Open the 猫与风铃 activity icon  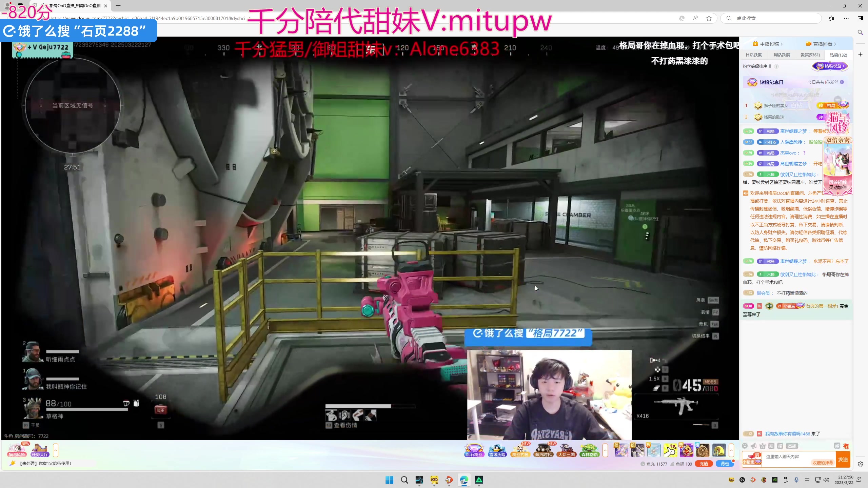pos(17,450)
